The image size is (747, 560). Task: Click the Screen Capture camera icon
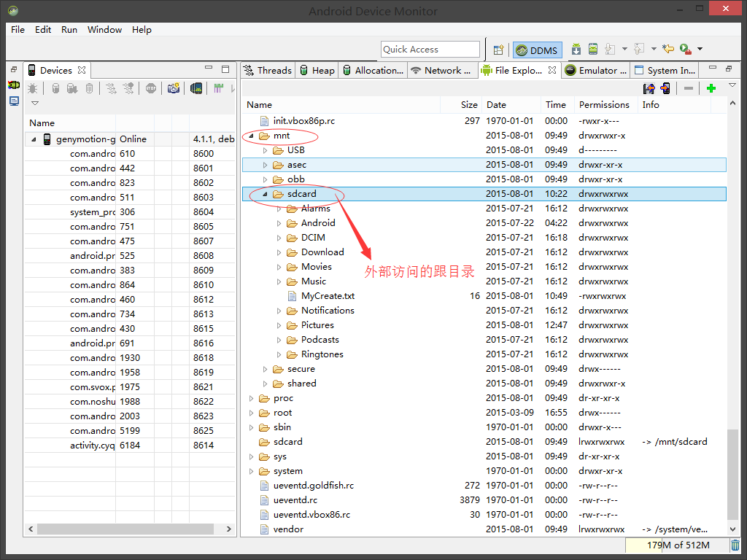174,88
